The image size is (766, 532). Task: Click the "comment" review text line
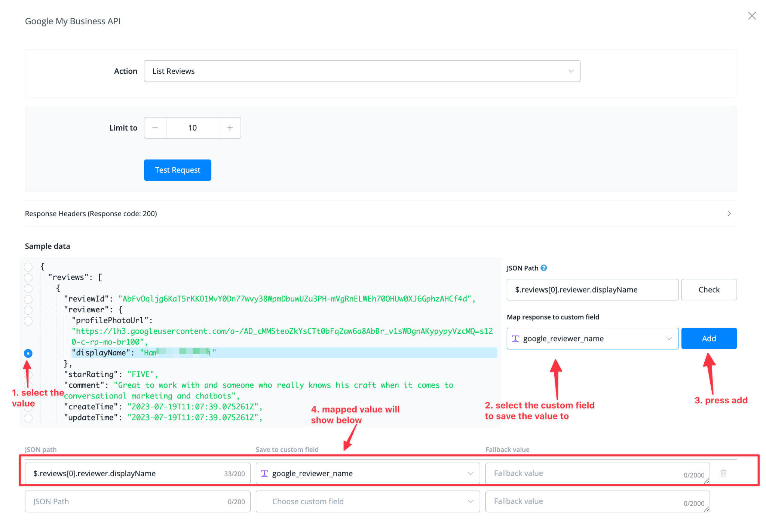[x=258, y=391]
